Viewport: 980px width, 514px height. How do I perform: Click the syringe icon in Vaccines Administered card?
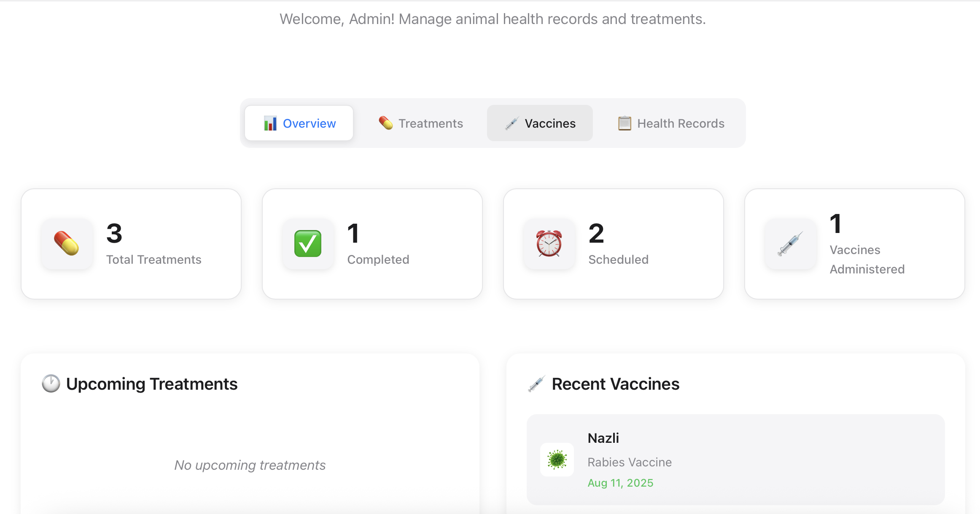790,244
